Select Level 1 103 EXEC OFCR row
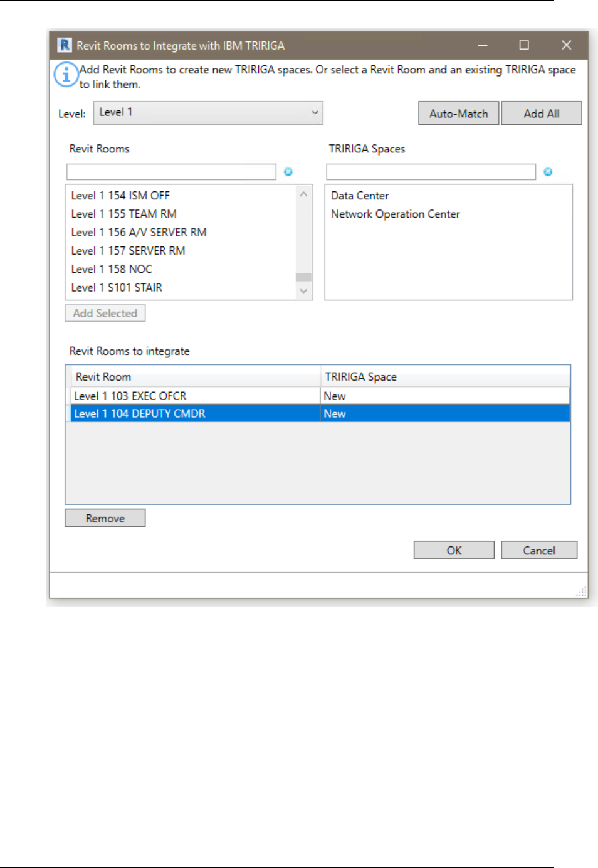Image resolution: width=598 pixels, height=868 pixels. (318, 396)
